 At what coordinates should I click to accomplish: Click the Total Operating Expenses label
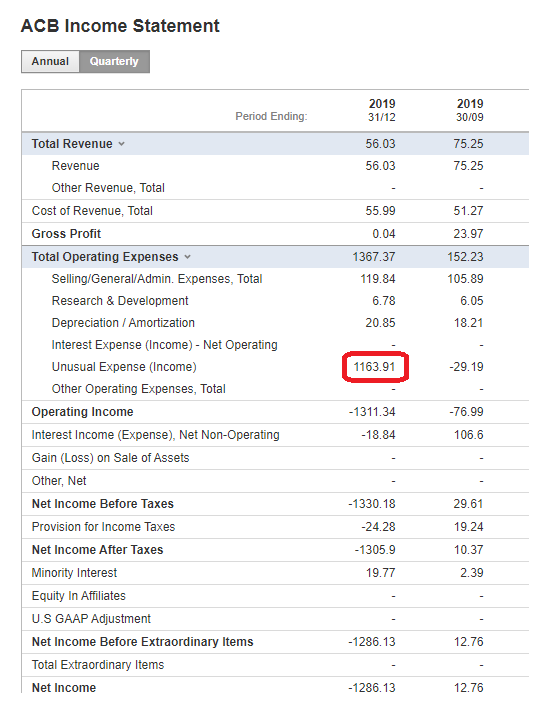tap(105, 257)
